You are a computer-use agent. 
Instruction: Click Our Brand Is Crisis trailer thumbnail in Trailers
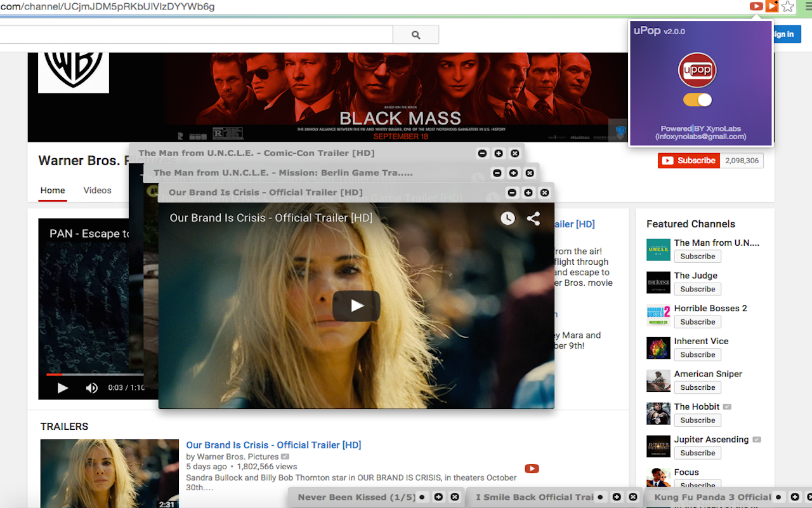pos(110,474)
